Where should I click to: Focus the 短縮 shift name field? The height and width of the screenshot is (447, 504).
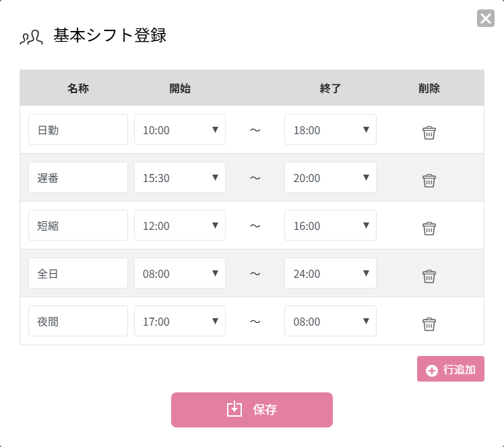78,225
